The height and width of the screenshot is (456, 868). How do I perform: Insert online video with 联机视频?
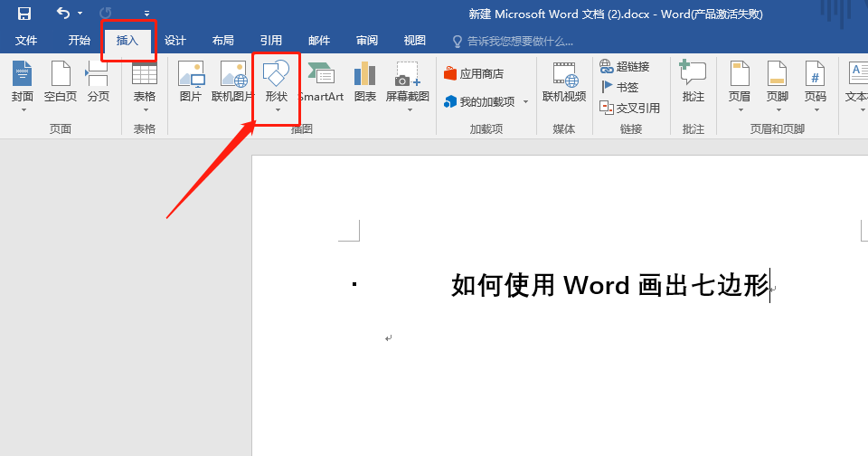point(564,82)
